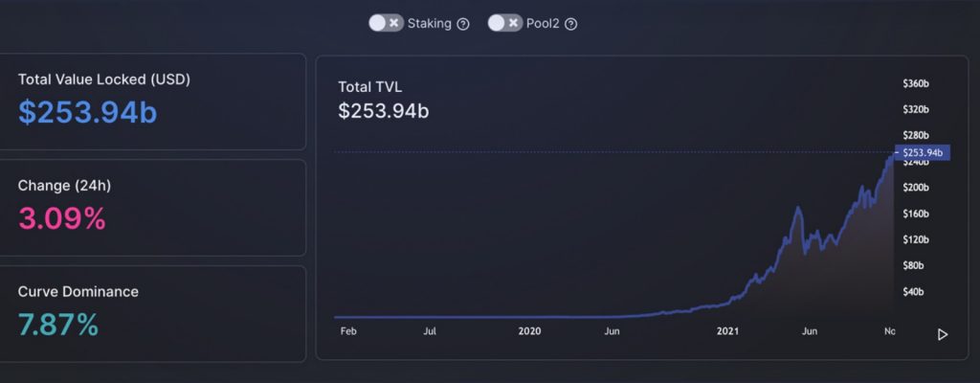This screenshot has width=980, height=383.
Task: Select the Change (24h) card
Action: [153, 208]
